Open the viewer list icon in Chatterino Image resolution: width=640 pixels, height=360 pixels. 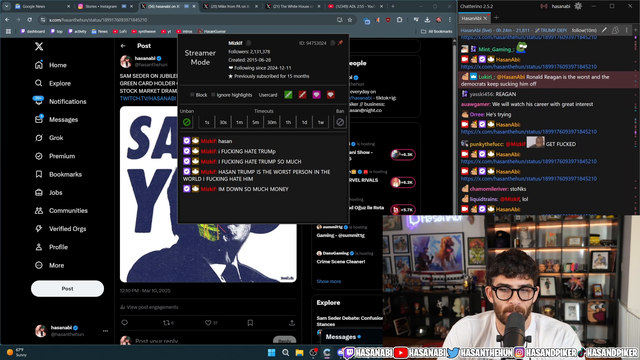coord(615,30)
